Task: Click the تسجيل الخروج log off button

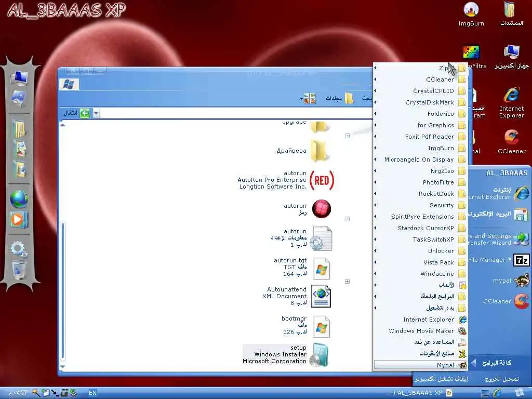Action: click(501, 379)
